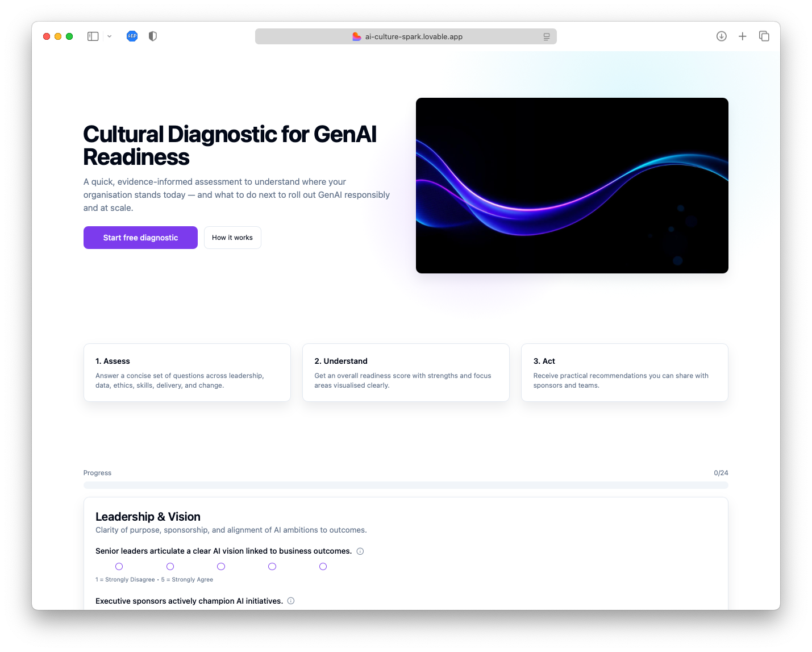This screenshot has height=652, width=812.
Task: Open the Downloads icon
Action: point(722,36)
